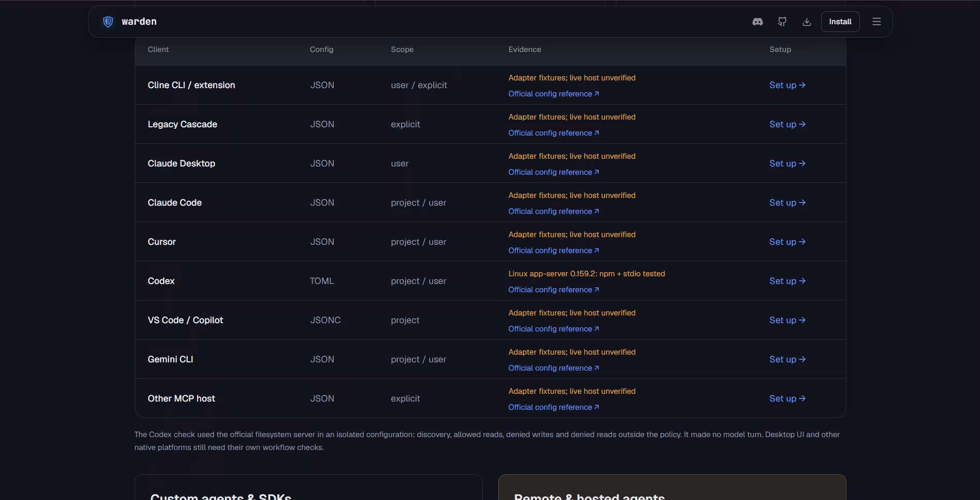This screenshot has width=980, height=500.
Task: Click the Config column header
Action: (321, 49)
